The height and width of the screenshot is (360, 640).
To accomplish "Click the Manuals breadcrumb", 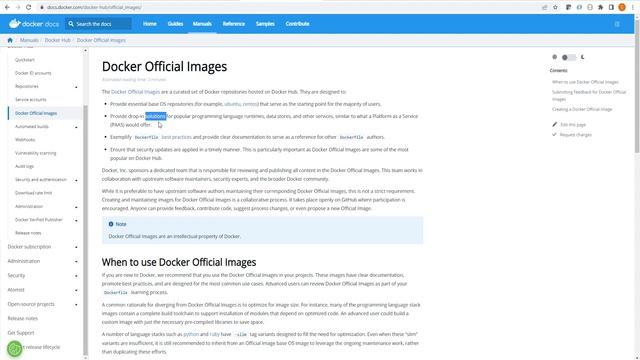I will pyautogui.click(x=29, y=40).
